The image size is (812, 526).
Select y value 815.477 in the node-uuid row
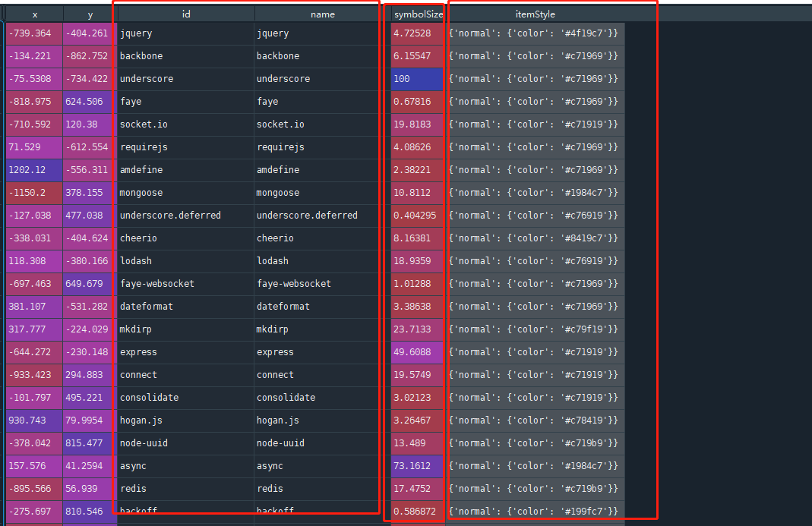pyautogui.click(x=90, y=443)
